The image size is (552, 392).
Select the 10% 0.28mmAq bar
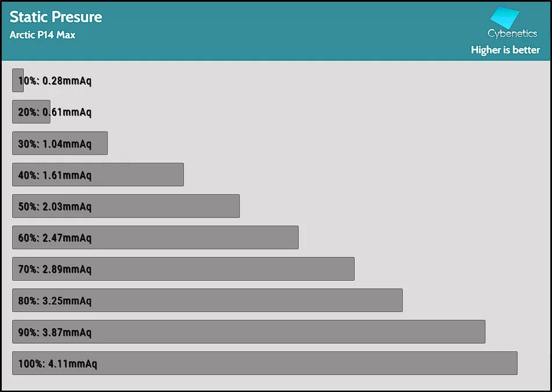tap(18, 81)
